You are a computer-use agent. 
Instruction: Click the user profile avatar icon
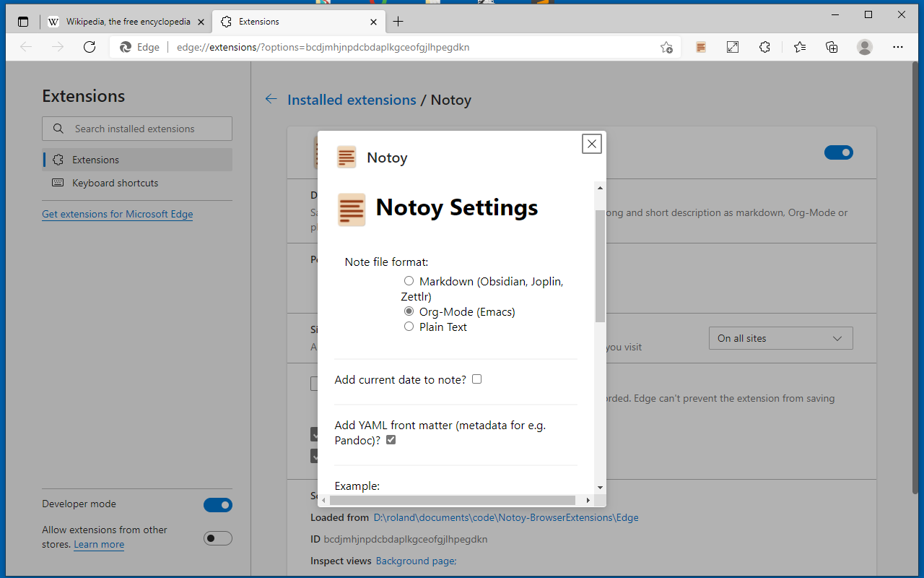865,47
